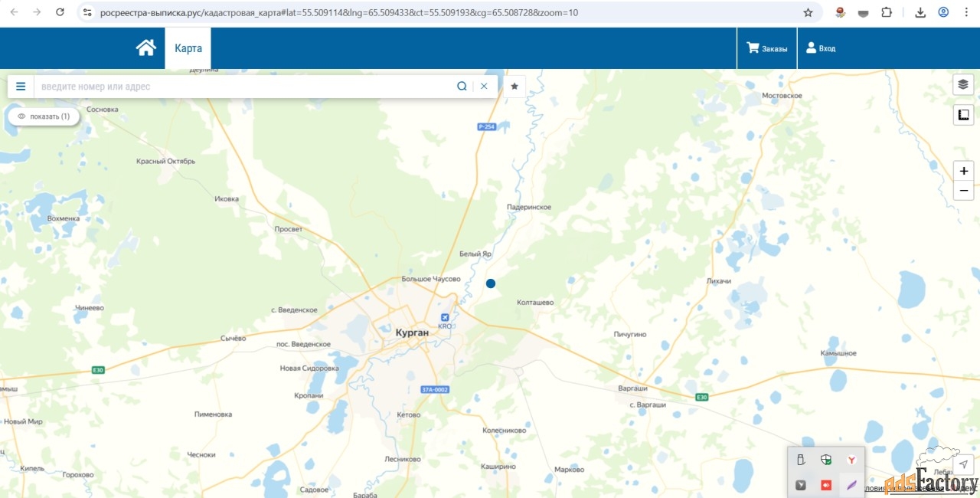Focus the address search field
The width and height of the screenshot is (980, 498).
tap(245, 87)
